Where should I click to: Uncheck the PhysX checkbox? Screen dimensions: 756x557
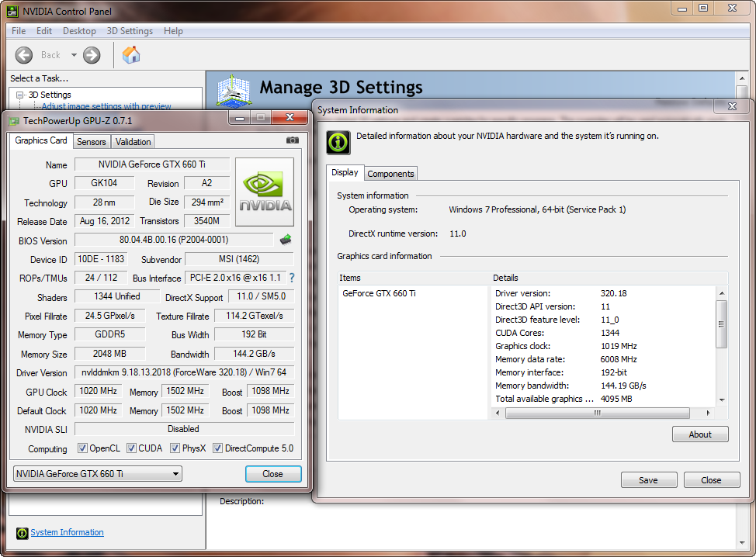(175, 448)
